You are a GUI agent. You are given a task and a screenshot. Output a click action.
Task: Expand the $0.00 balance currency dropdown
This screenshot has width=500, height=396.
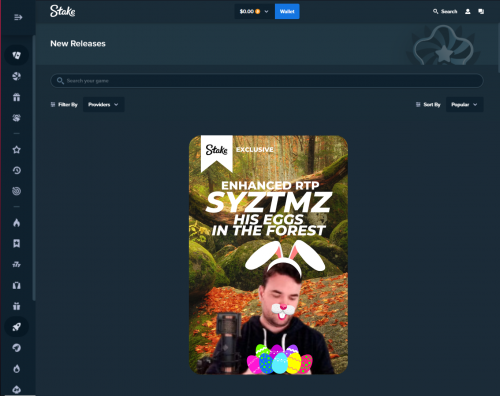(254, 11)
